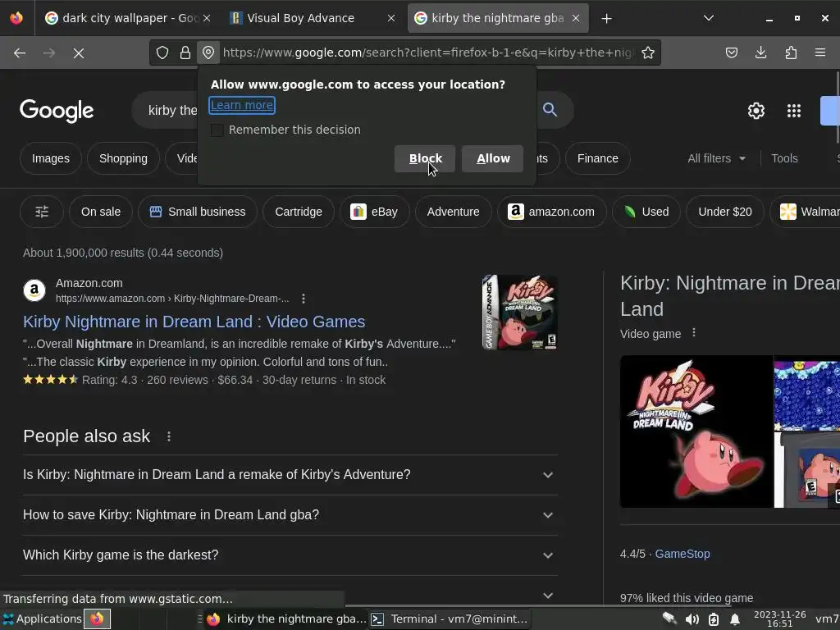Open Google quick settings gear
840x630 pixels.
pyautogui.click(x=756, y=111)
